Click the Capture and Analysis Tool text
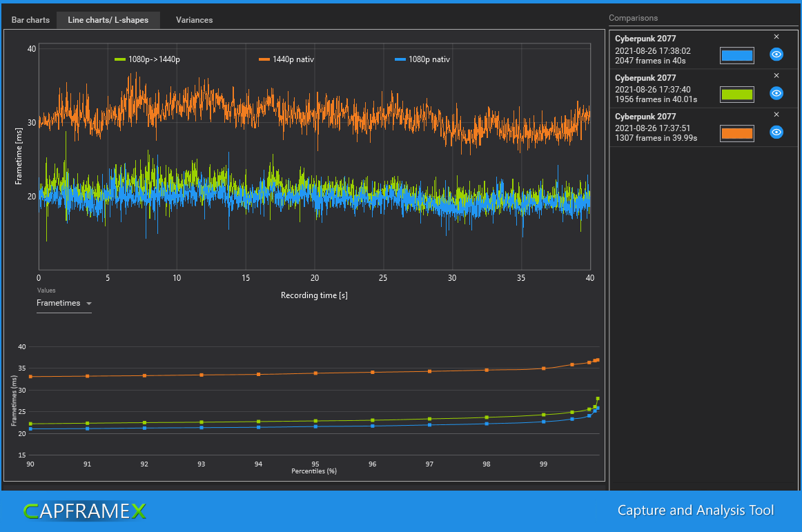802x532 pixels. pyautogui.click(x=696, y=511)
